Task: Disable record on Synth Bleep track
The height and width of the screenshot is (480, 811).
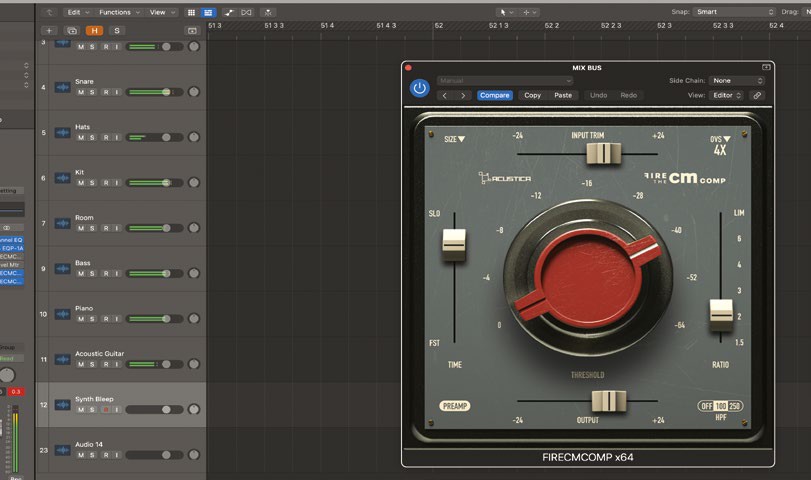Action: 106,410
